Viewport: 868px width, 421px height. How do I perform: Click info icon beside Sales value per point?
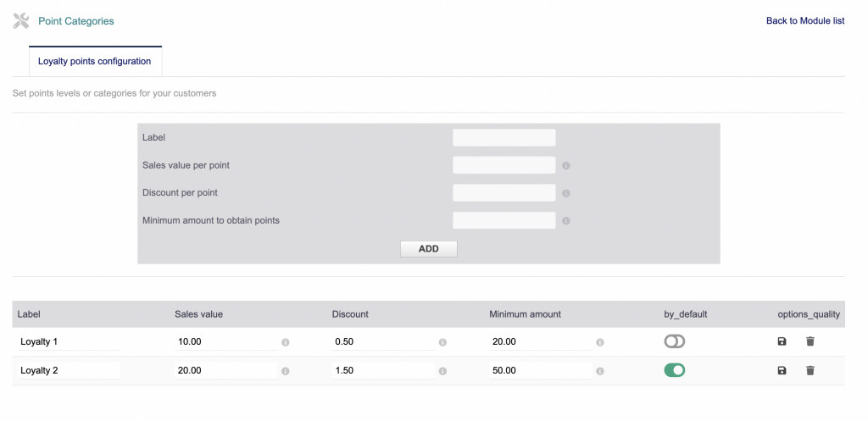(x=566, y=166)
